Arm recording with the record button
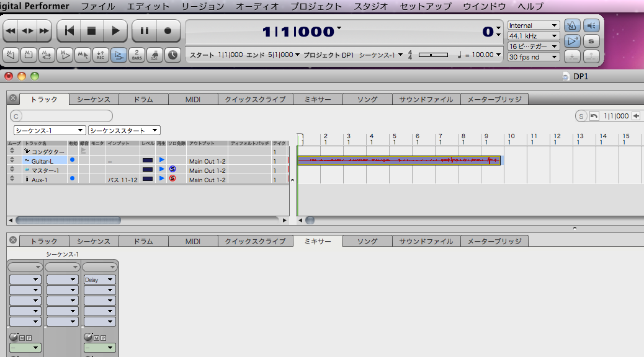644x357 pixels. coord(168,31)
